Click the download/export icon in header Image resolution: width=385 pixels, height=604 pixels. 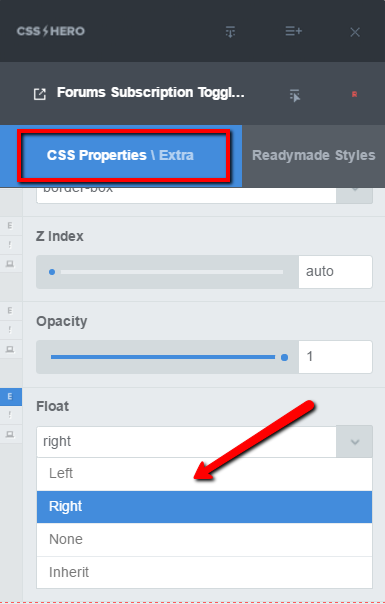point(230,32)
